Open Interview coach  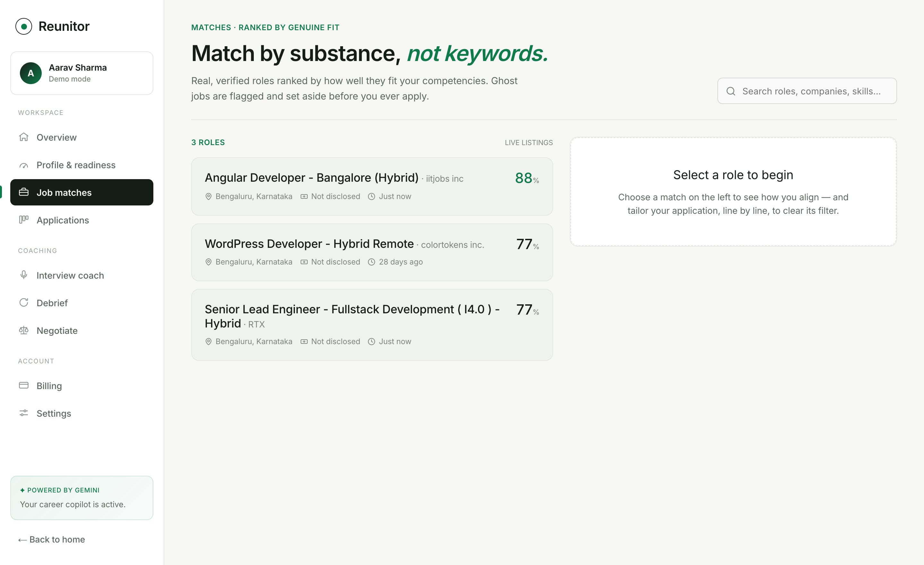click(x=82, y=275)
